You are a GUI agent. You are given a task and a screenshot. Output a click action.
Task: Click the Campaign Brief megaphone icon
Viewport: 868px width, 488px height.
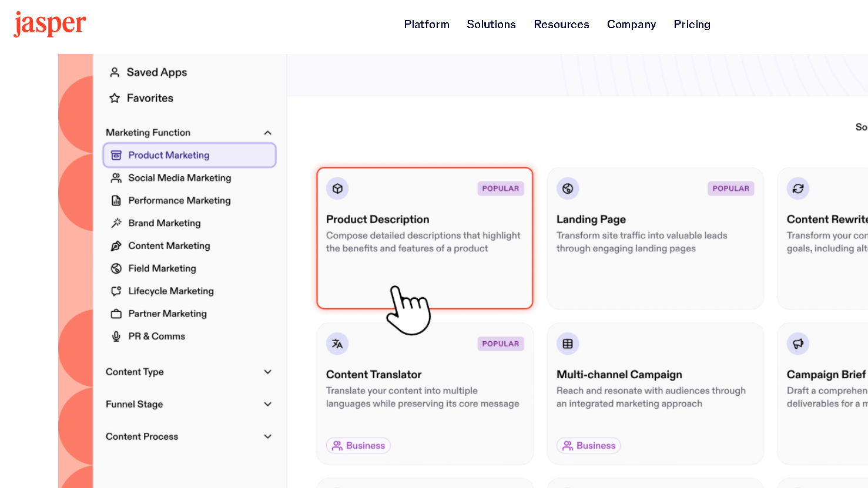tap(798, 344)
